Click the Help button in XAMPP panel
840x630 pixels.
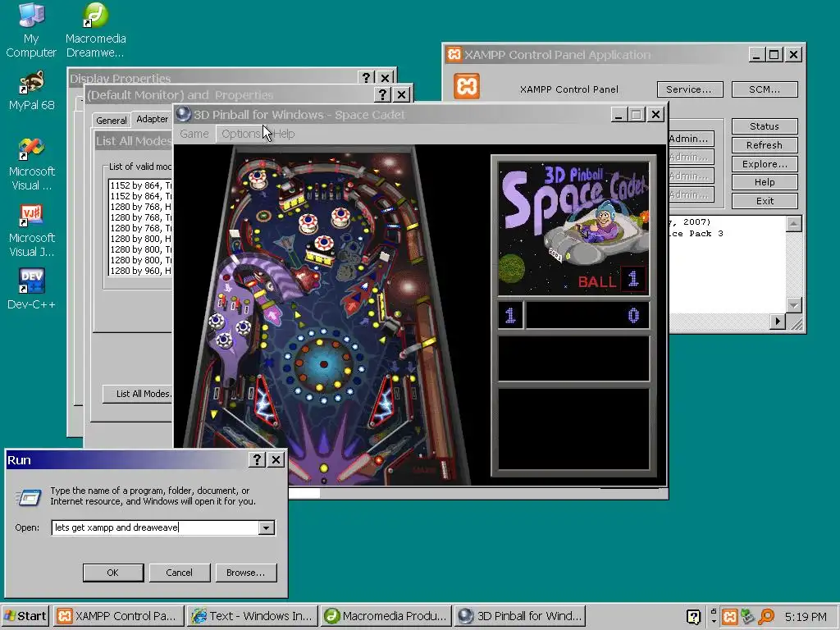pos(765,182)
